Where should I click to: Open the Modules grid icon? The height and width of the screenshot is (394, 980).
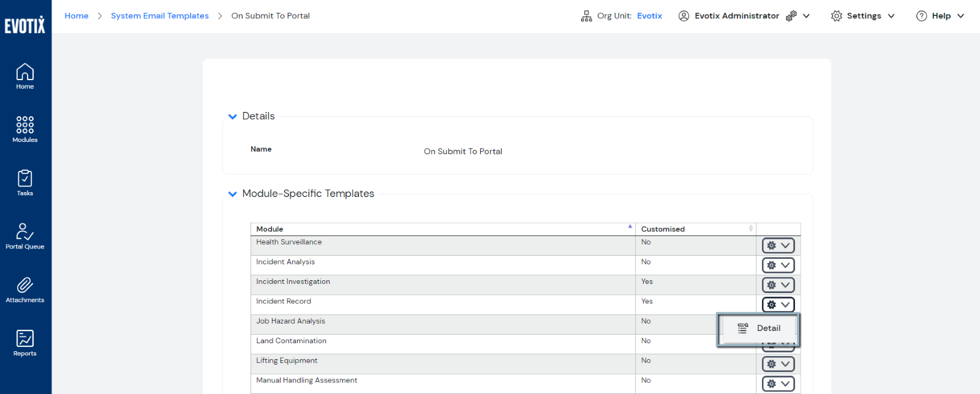[x=25, y=129]
